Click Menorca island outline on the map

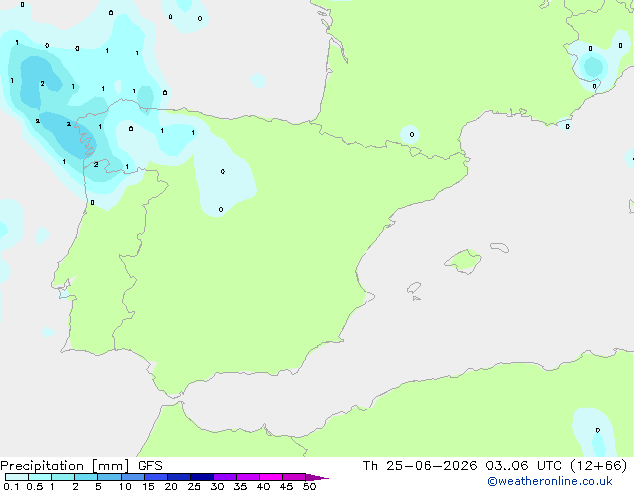500,247
